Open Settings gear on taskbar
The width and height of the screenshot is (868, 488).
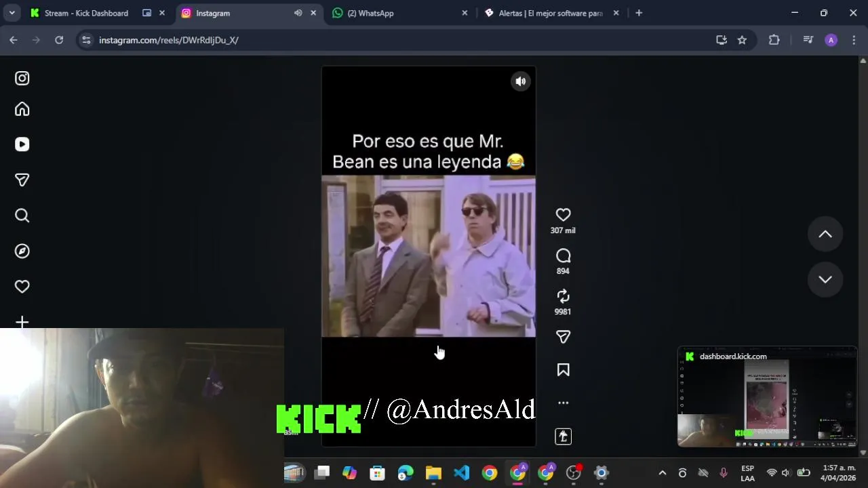[601, 472]
